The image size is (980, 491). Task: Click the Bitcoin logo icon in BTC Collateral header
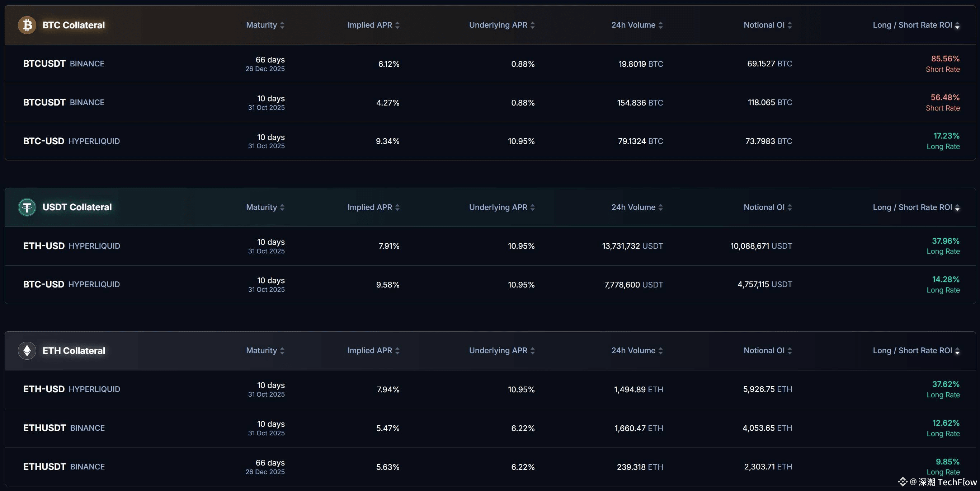point(27,25)
